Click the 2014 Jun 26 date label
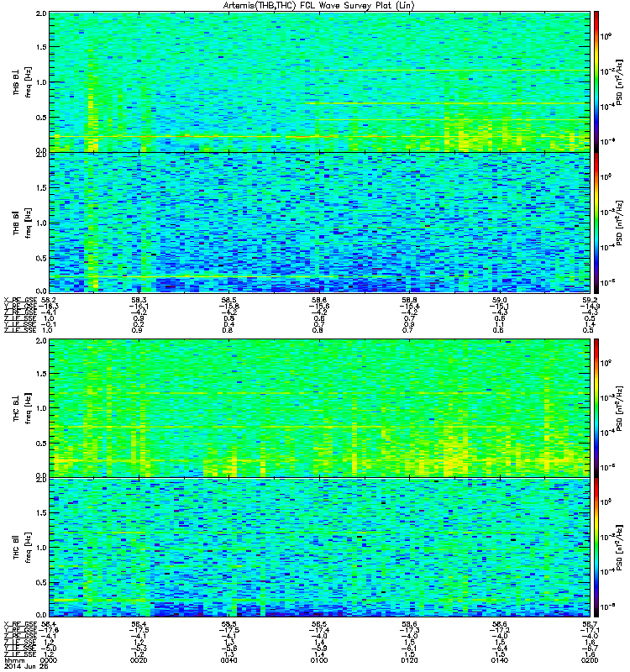This screenshot has width=630, height=672. 26,666
